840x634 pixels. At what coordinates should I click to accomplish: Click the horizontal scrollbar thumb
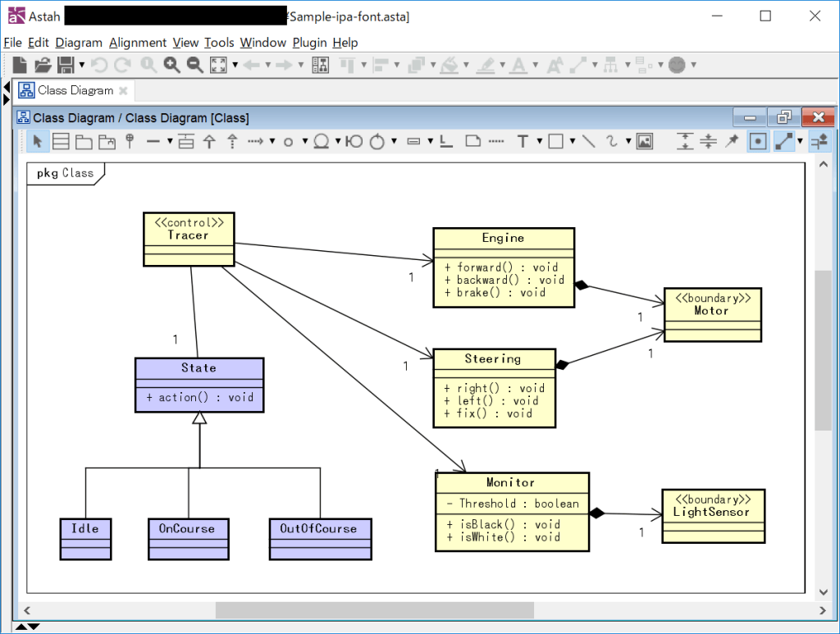tap(374, 610)
